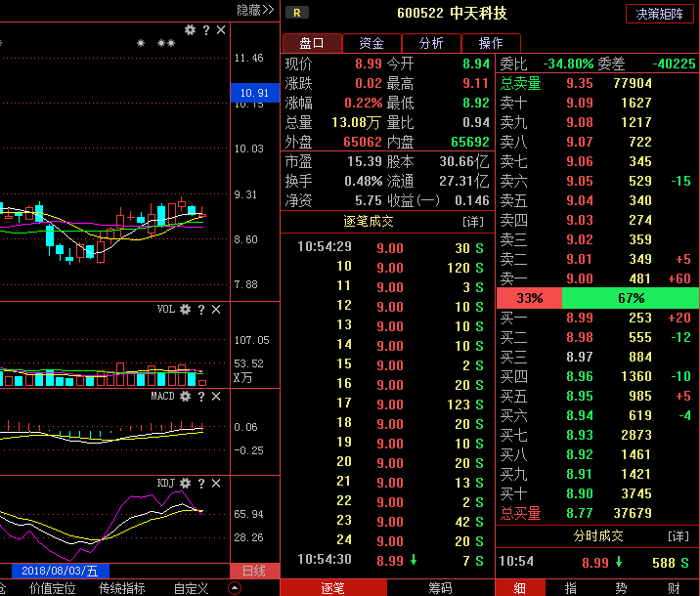This screenshot has height=596, width=700.
Task: Click the 分时成交 section header
Action: coord(598,536)
